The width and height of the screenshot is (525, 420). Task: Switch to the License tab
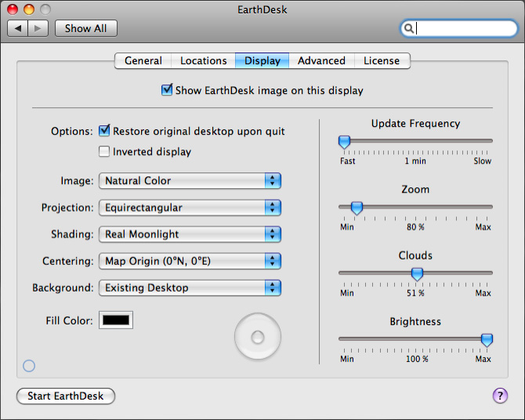click(382, 60)
